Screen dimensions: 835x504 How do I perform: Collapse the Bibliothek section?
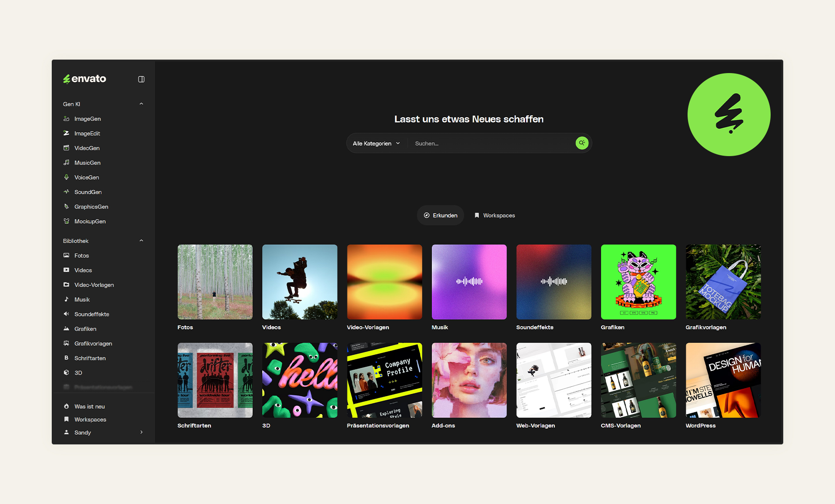pyautogui.click(x=141, y=241)
